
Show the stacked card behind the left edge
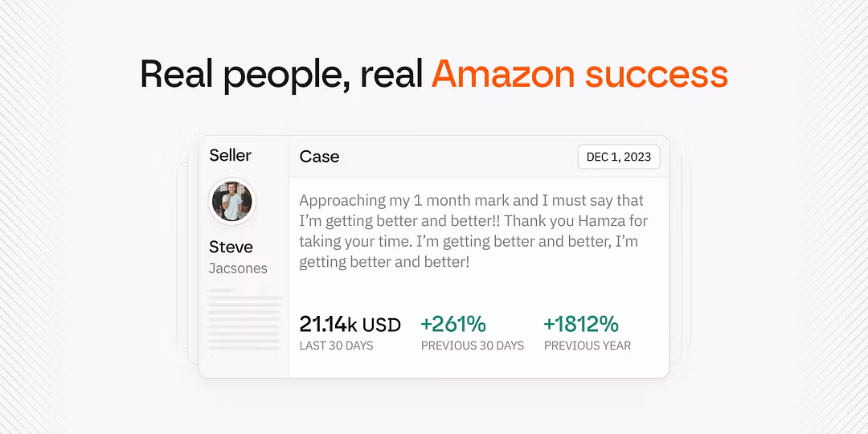tap(190, 257)
